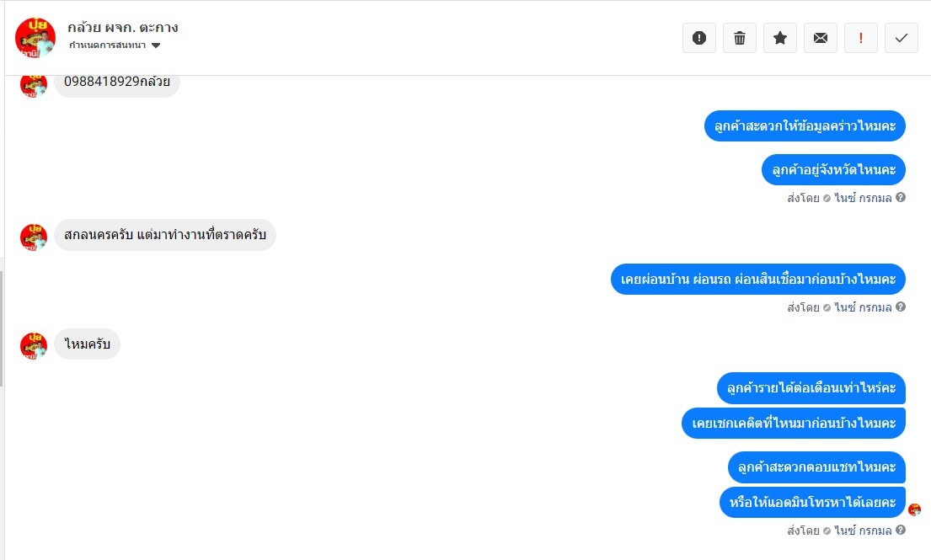Click the help icon under เคยผ่อนบ้าน message
931x560 pixels.
tap(901, 307)
